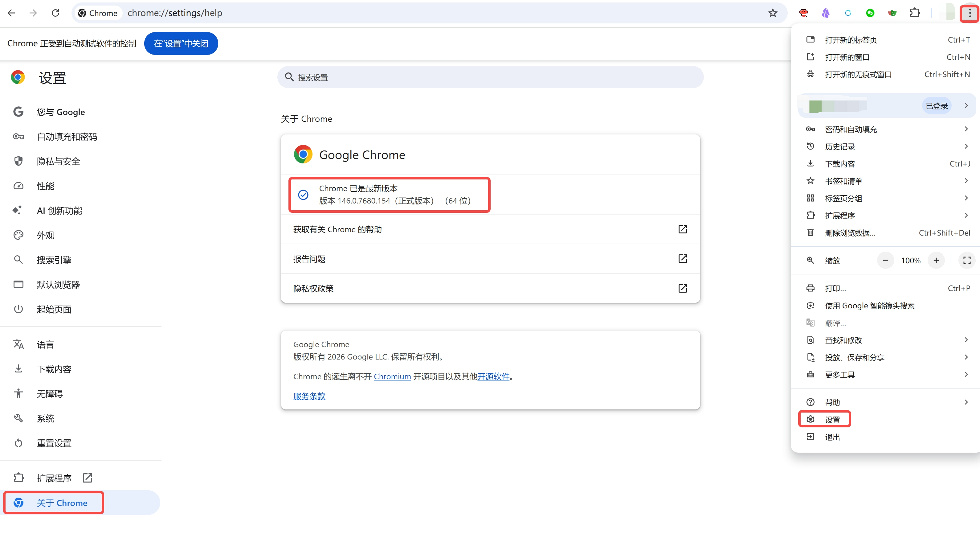Expand 帮助 submenu
Screen dimensions: 980x555
tap(885, 402)
